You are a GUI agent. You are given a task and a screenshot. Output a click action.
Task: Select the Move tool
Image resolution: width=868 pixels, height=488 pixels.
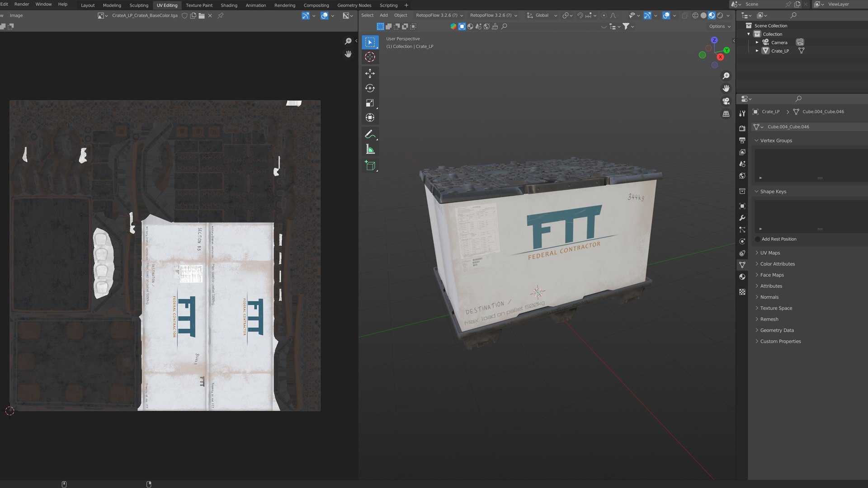point(370,73)
